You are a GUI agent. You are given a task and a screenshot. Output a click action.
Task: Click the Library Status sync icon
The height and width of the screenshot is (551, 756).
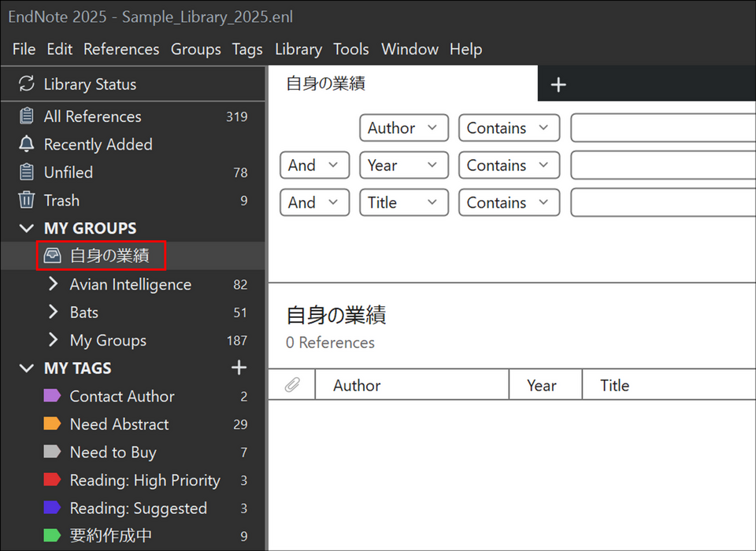pyautogui.click(x=27, y=83)
